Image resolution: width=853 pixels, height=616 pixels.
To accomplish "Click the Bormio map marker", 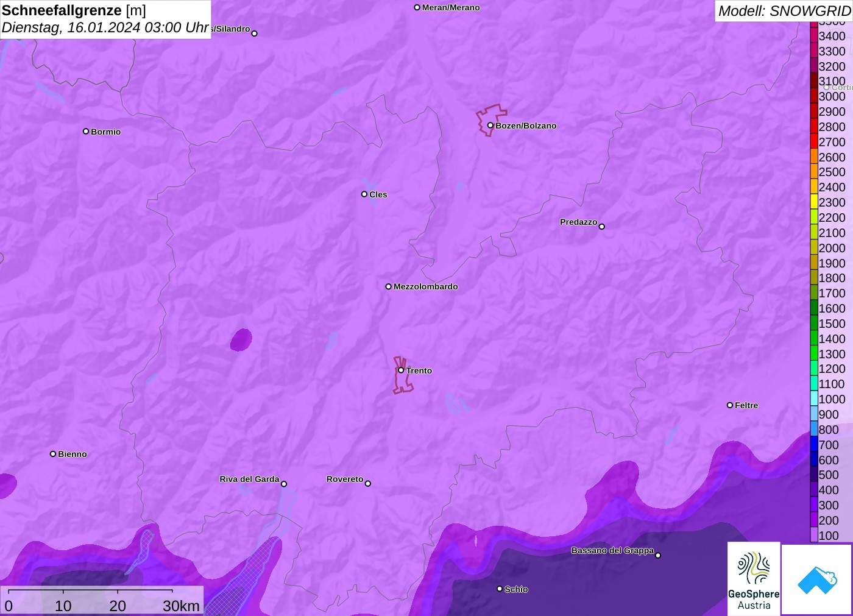I will pos(86,131).
